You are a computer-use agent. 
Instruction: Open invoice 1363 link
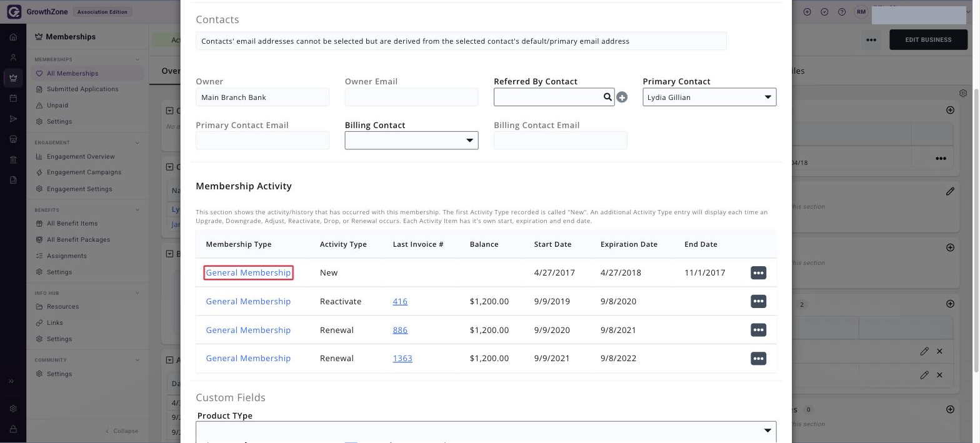tap(402, 359)
